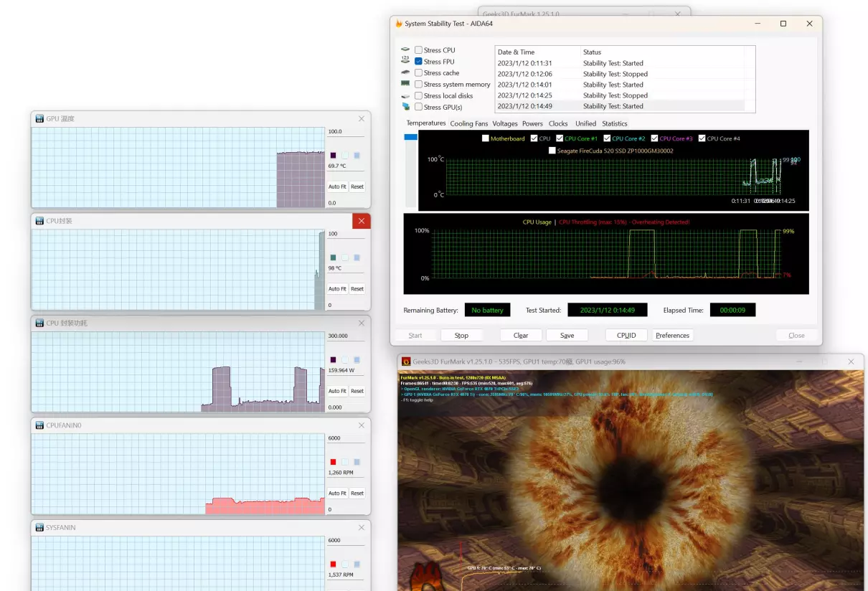Viewport: 868px width, 591px height.
Task: Close the GPU 温度 graph window
Action: pyautogui.click(x=362, y=118)
